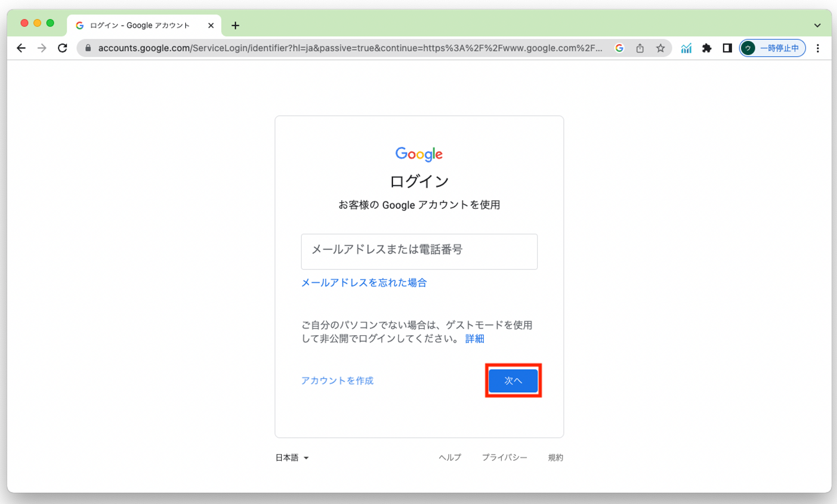Select the ログイン - Google アカウント tab
This screenshot has width=837, height=504.
click(140, 26)
